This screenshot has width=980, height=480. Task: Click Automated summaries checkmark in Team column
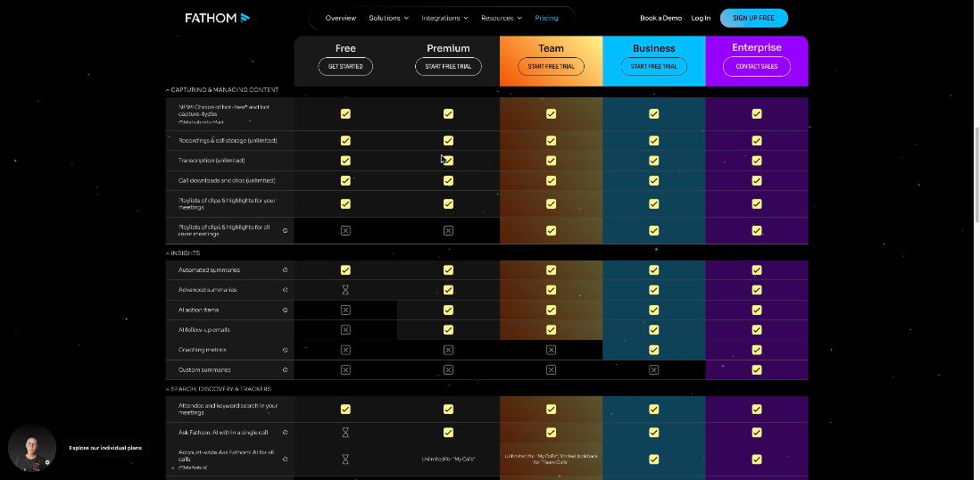(x=552, y=270)
